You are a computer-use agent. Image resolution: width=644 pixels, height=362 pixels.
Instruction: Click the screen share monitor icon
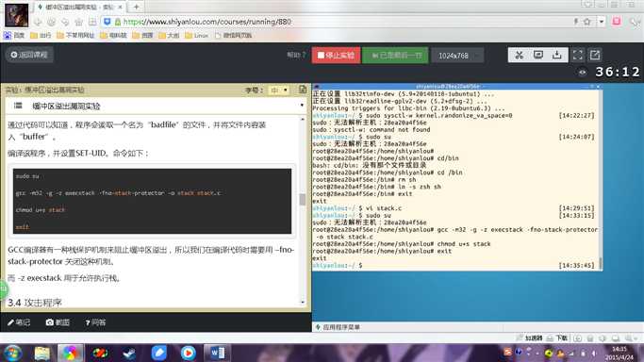pos(538,55)
